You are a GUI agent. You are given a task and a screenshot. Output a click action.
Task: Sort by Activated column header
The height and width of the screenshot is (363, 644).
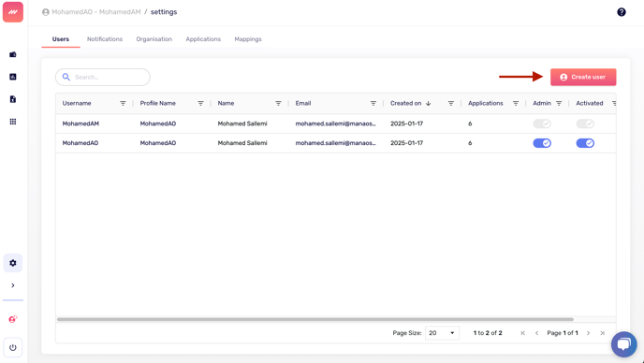click(x=590, y=104)
